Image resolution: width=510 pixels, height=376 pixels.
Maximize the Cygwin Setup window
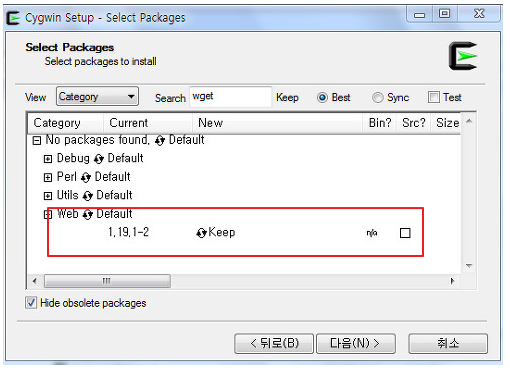(x=445, y=14)
